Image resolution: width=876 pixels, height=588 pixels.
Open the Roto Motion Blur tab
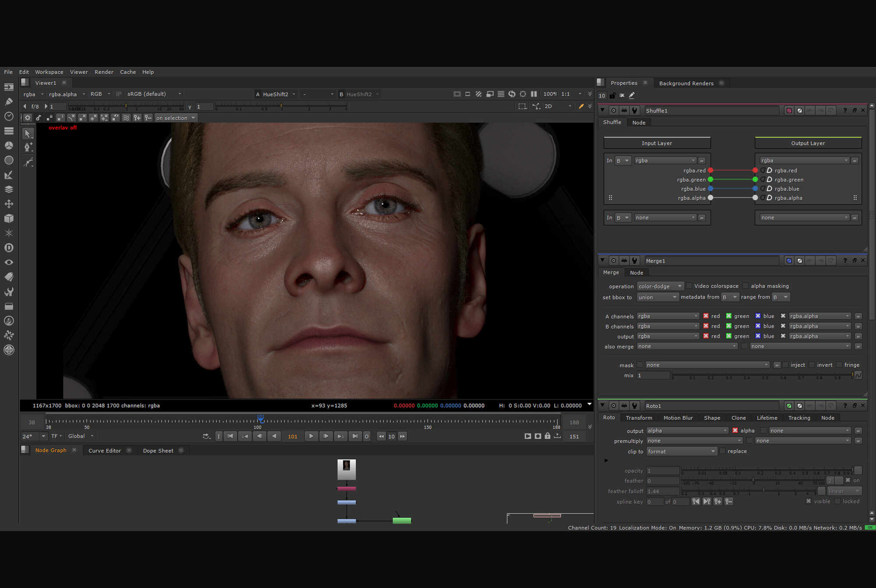(x=678, y=418)
